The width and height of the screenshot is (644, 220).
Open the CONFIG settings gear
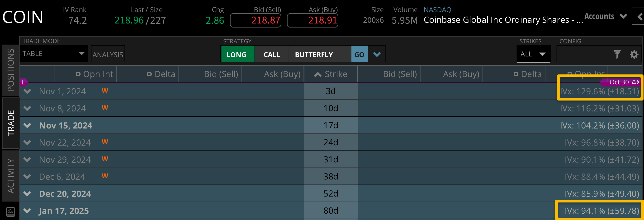[x=634, y=54]
